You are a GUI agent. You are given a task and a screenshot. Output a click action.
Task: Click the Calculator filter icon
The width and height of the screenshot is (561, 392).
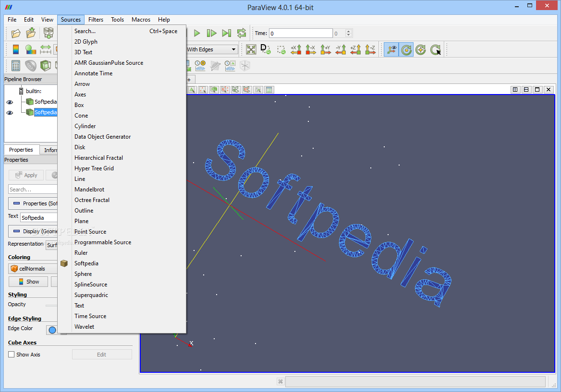click(16, 66)
